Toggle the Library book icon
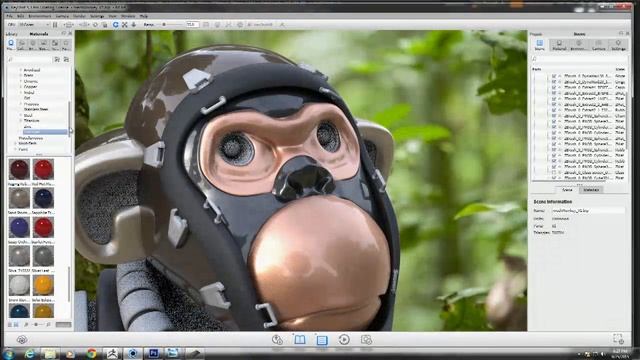The height and width of the screenshot is (360, 640). click(x=300, y=340)
